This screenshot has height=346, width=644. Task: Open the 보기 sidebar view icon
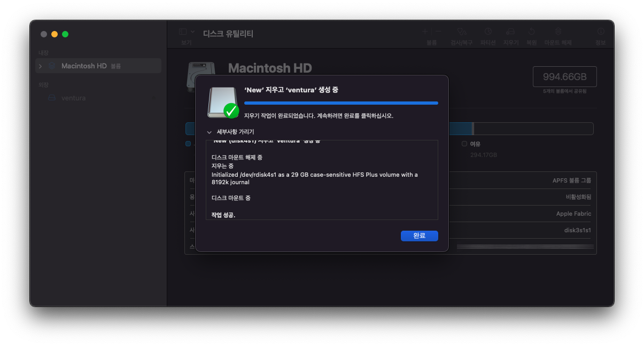click(x=183, y=32)
